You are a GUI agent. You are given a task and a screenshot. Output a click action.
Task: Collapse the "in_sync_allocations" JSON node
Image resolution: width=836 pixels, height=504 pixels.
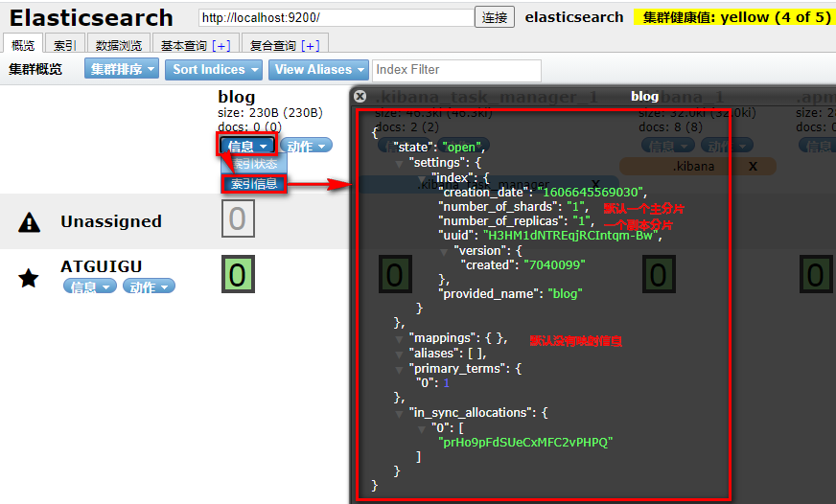400,413
